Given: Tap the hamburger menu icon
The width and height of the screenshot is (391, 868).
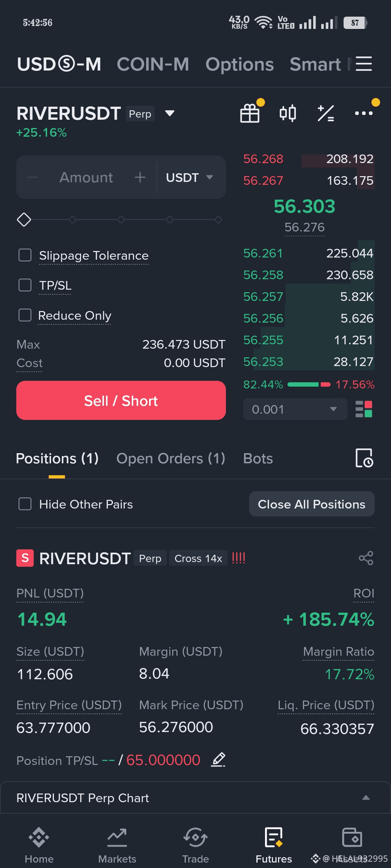Looking at the screenshot, I should point(364,64).
